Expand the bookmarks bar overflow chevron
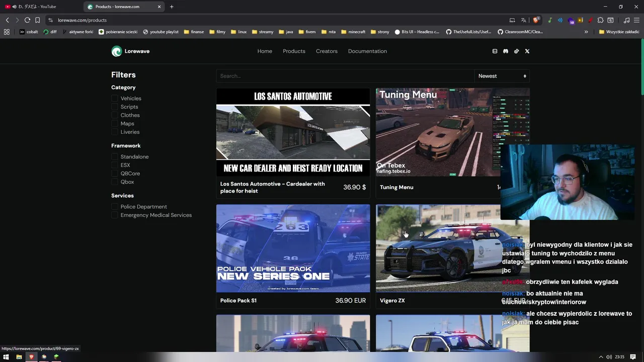Viewport: 644px width, 362px height. [x=586, y=32]
